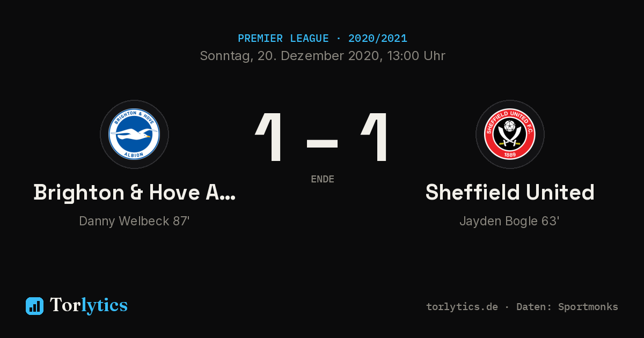
Task: Click scorer Jayden Bogle 63'
Action: click(510, 221)
